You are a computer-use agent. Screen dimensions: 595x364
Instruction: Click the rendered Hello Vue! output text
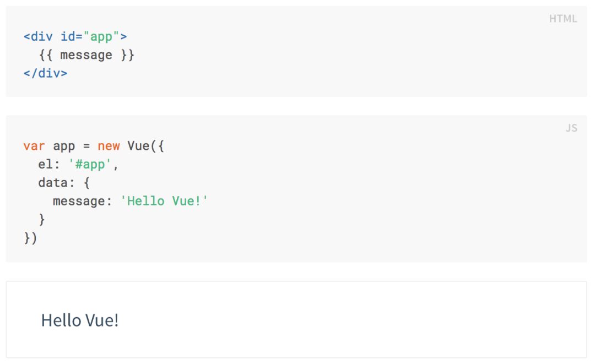pyautogui.click(x=80, y=320)
